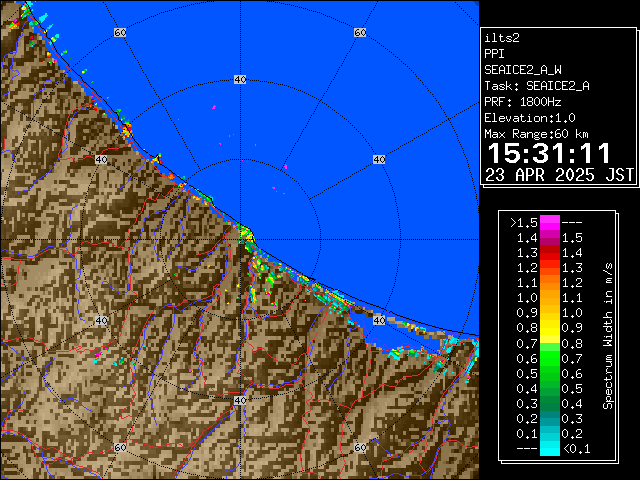Pick the bright green legend swatch near 0.6
The image size is (640, 480).
click(550, 359)
